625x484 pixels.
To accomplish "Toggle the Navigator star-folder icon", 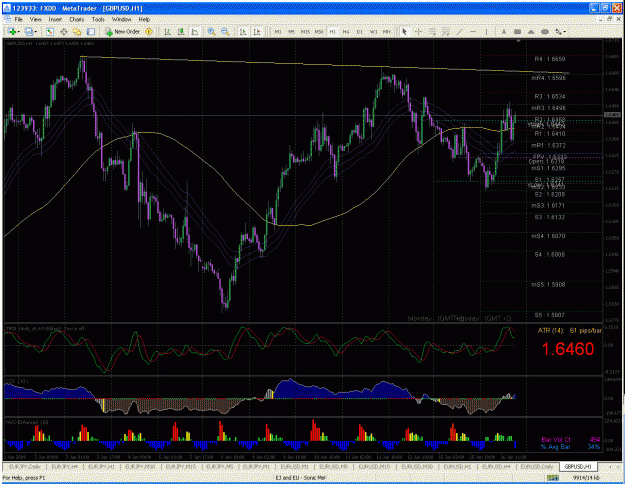I will [x=77, y=31].
